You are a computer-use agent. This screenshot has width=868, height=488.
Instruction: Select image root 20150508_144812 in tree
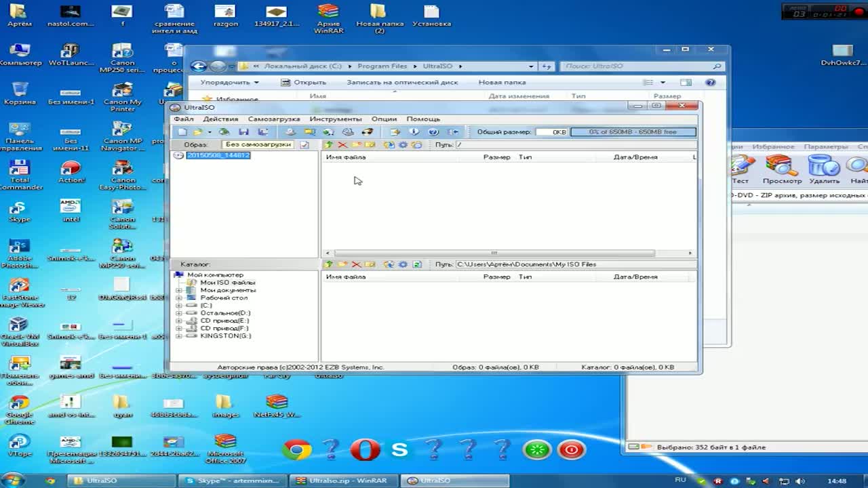click(218, 155)
